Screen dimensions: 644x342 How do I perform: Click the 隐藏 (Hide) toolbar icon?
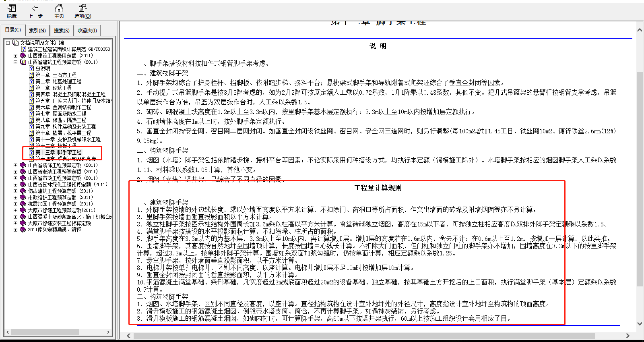pyautogui.click(x=12, y=11)
